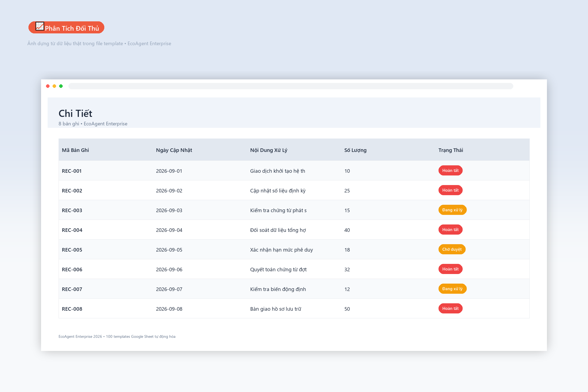
Task: Click the Cập nhật số liệu định kỳ cell
Action: (278, 191)
